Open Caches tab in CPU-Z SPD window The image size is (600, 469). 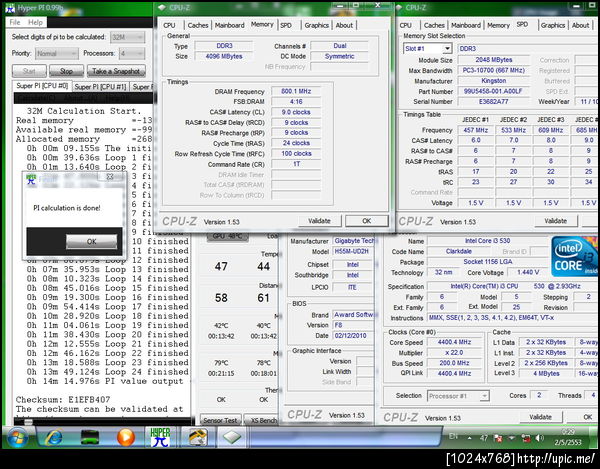434,25
